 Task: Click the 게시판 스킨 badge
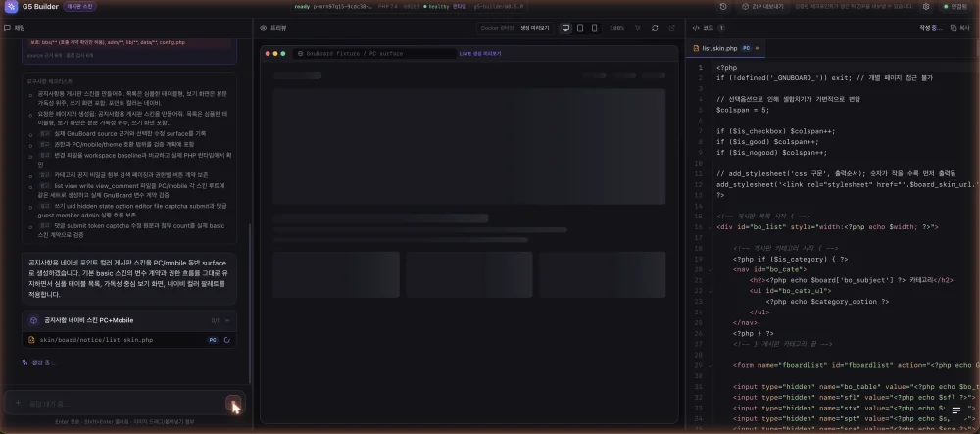click(x=79, y=6)
